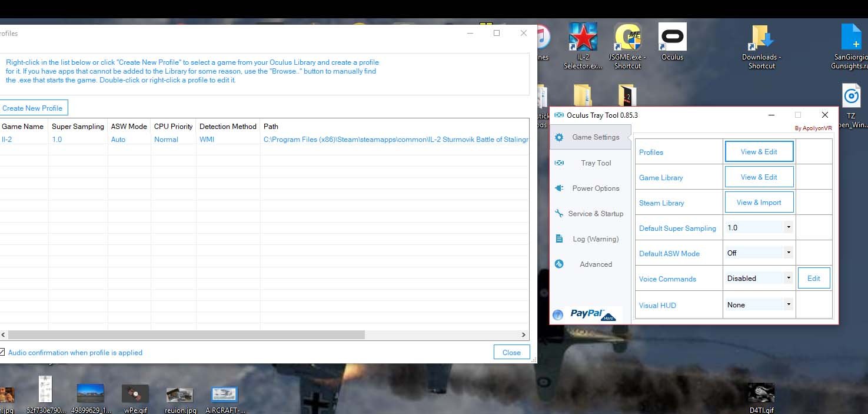Click the IL-2 Sturmovik path cell
Image resolution: width=868 pixels, height=414 pixels.
pyautogui.click(x=395, y=140)
